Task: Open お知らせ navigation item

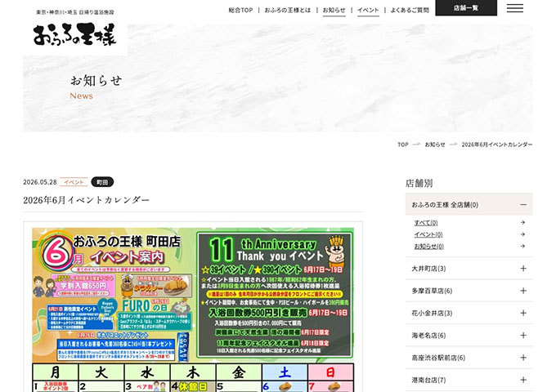Action: click(x=334, y=11)
